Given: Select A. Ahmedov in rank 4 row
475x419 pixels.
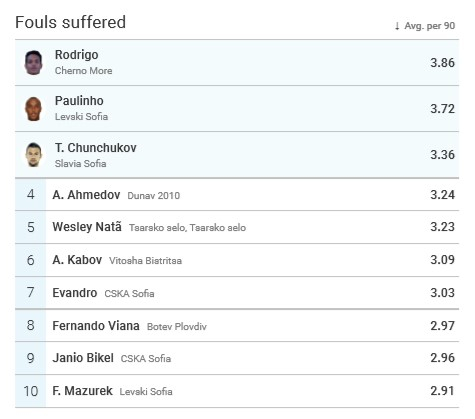Looking at the screenshot, I should [x=86, y=195].
